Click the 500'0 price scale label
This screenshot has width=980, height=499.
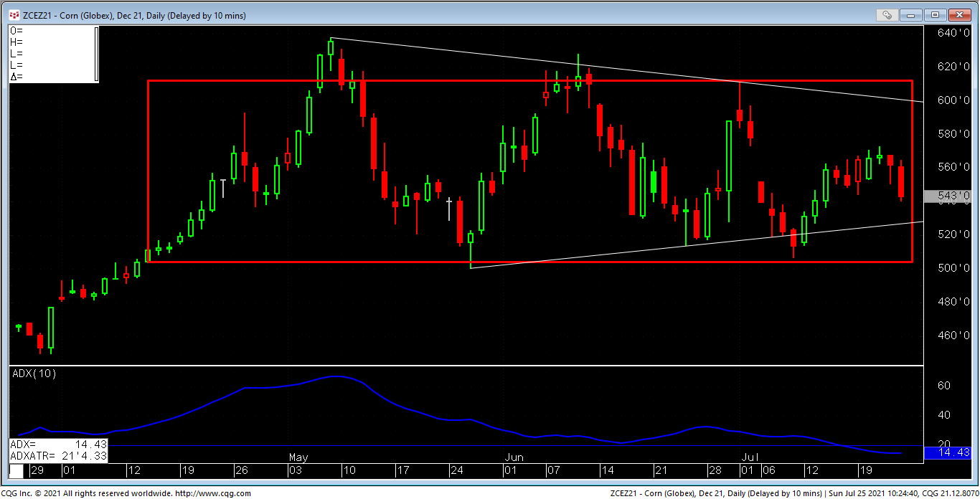click(x=954, y=268)
